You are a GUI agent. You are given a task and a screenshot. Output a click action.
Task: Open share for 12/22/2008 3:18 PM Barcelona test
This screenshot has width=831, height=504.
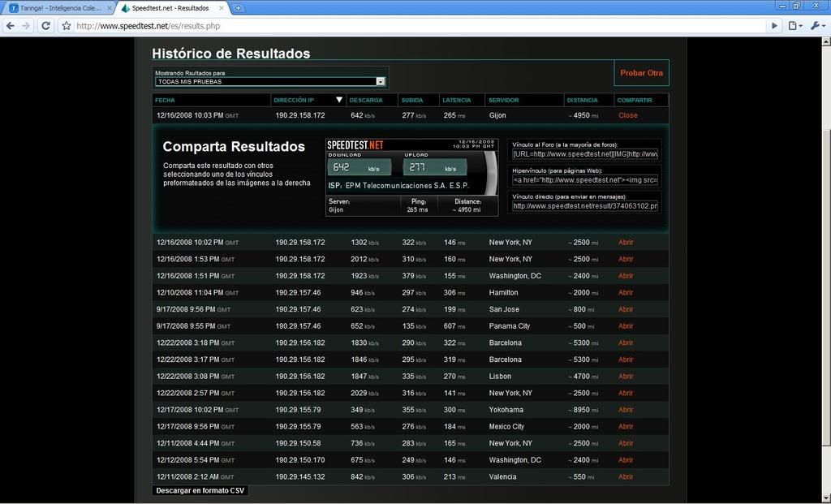[626, 342]
